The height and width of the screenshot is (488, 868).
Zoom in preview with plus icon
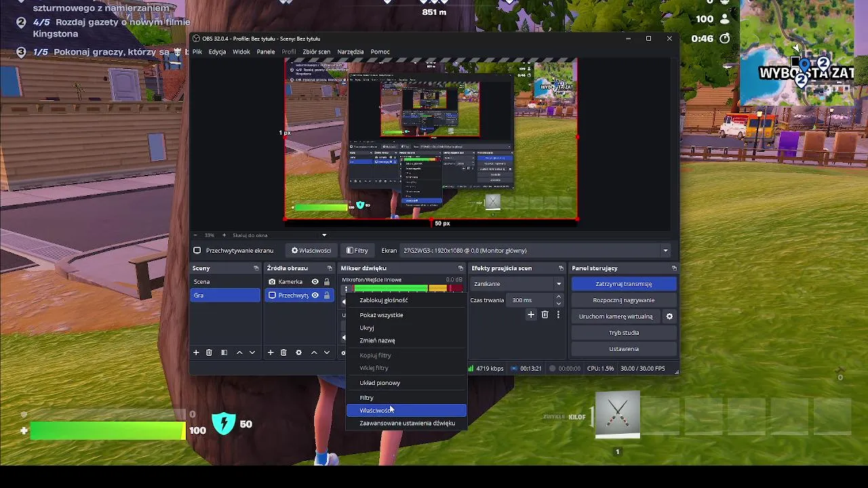pos(224,235)
